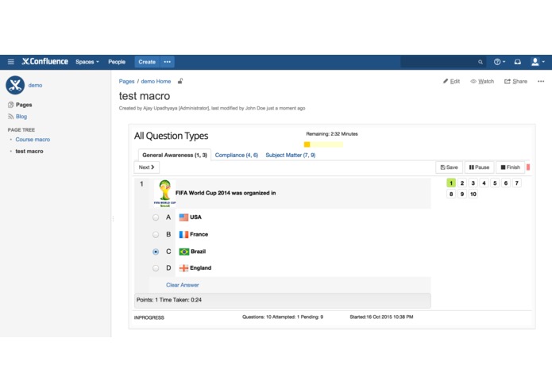Select radio option C Brazil
Viewport: 552px width, 392px height.
click(x=156, y=252)
